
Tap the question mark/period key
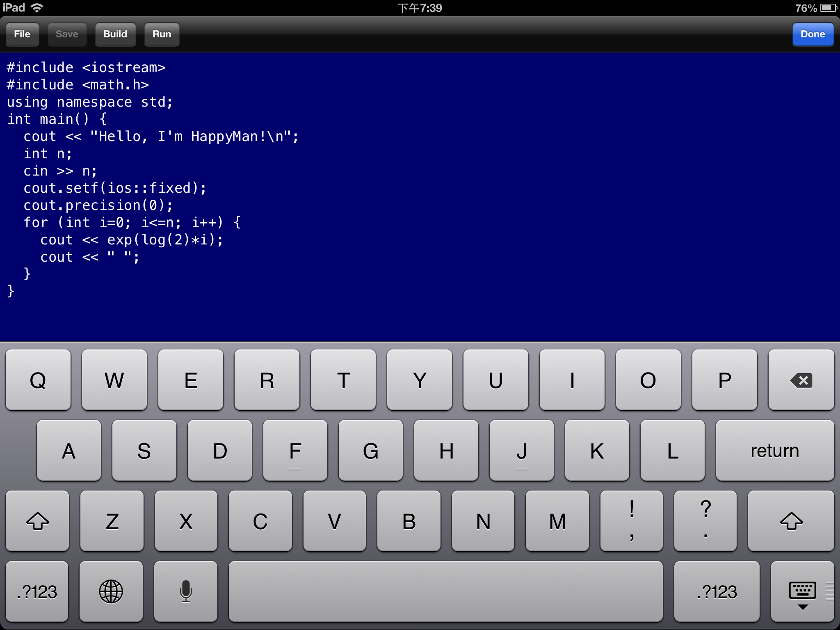pos(705,521)
